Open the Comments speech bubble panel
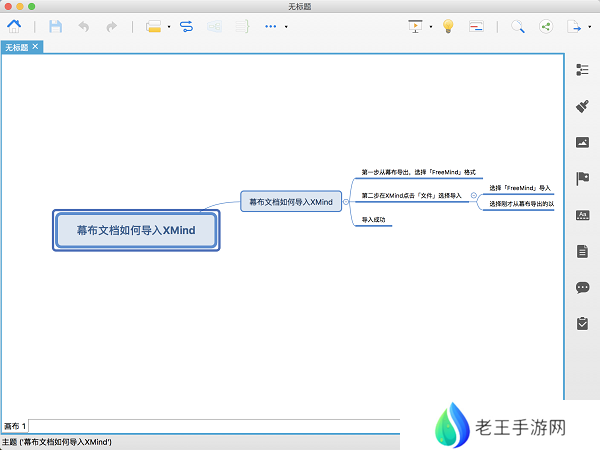600x450 pixels. 582,287
